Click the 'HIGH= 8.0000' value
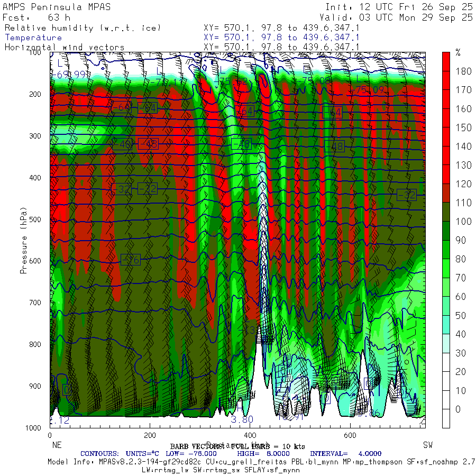Viewport: 476px width, 476px height. pos(263,454)
